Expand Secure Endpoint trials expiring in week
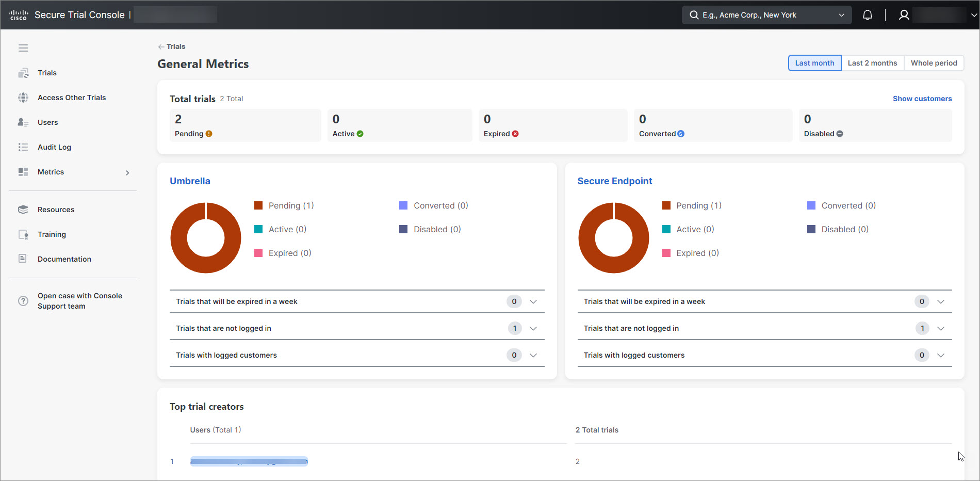This screenshot has height=481, width=980. pos(941,301)
